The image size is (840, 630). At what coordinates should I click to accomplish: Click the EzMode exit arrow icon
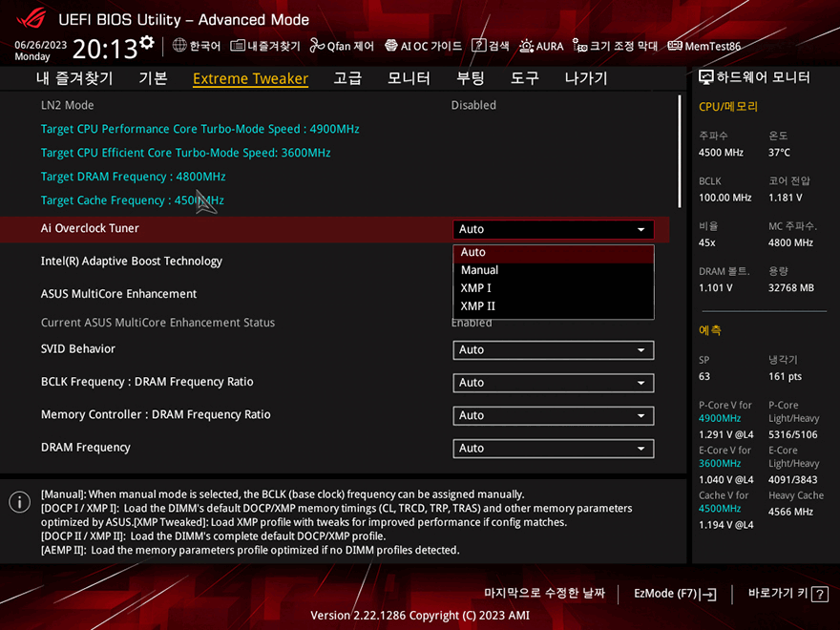[x=707, y=594]
